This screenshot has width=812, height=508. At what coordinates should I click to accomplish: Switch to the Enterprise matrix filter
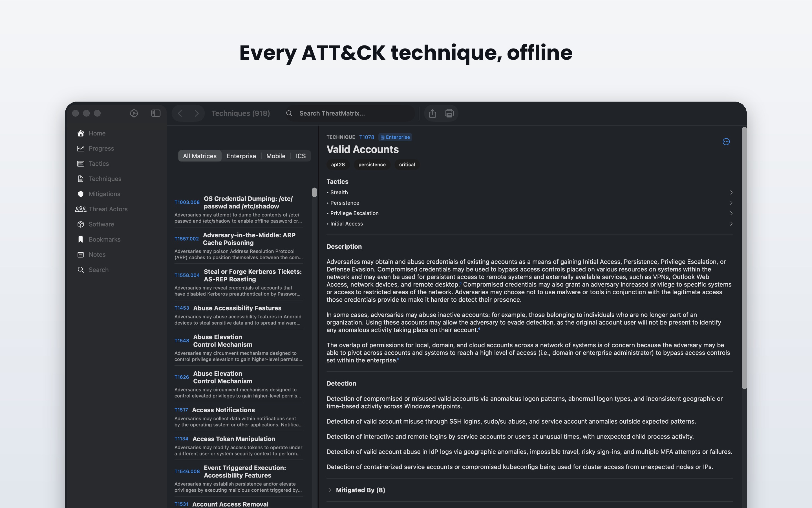point(241,156)
